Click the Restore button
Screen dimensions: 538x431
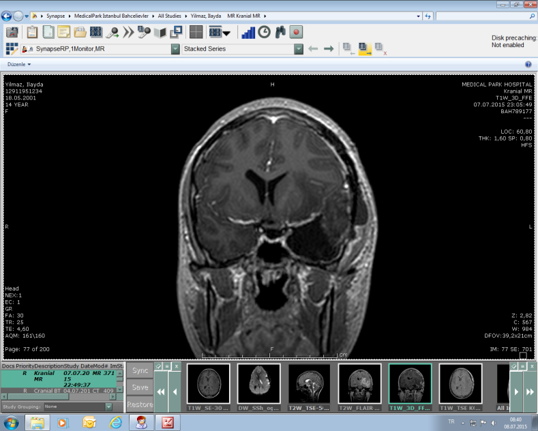140,404
